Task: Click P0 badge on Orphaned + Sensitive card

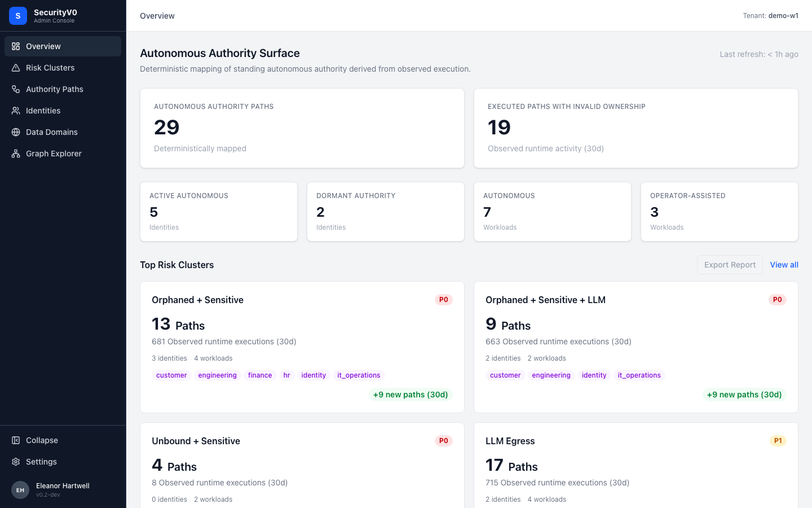Action: [x=444, y=300]
